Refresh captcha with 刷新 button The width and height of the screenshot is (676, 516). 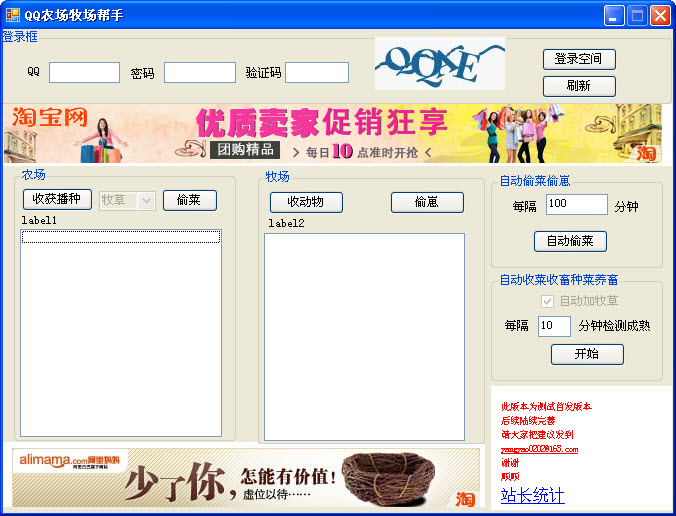579,86
